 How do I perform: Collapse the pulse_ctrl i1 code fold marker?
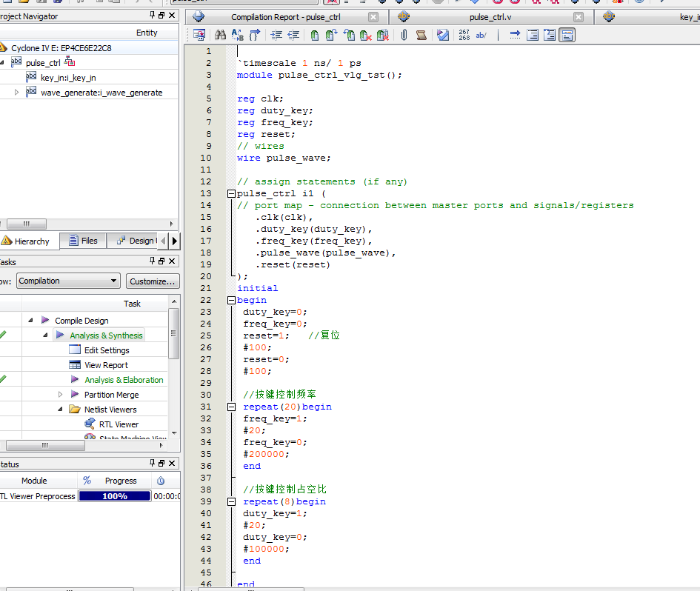point(230,194)
